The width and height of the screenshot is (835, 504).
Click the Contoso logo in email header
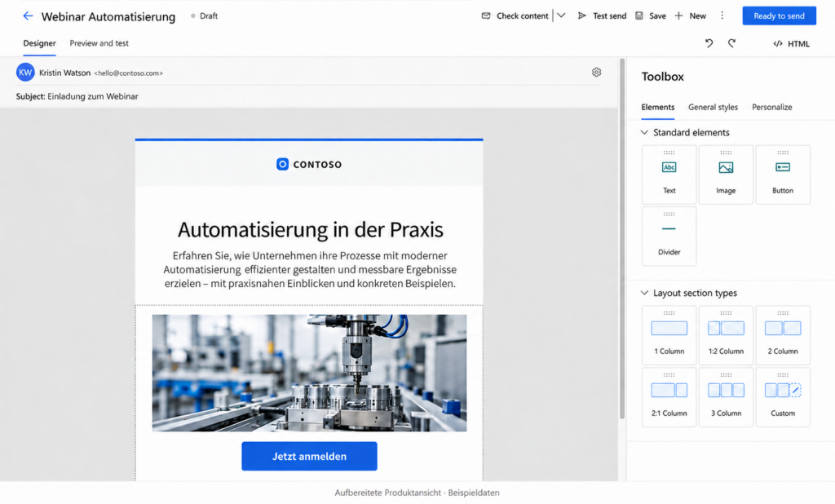click(309, 164)
